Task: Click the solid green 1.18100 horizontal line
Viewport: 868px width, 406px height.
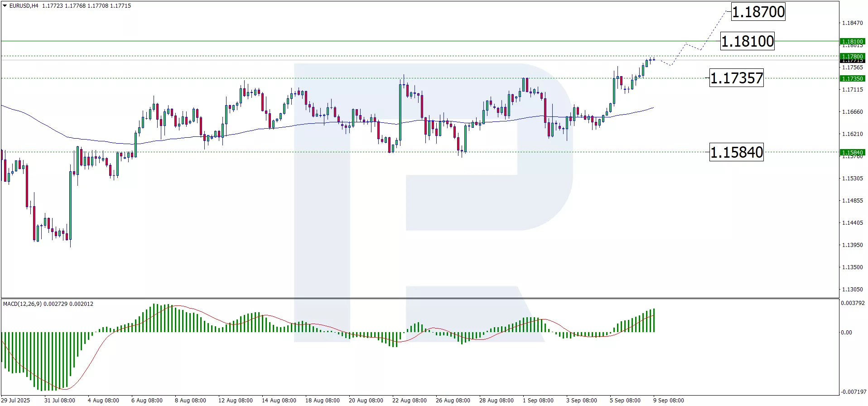Action: (362, 41)
